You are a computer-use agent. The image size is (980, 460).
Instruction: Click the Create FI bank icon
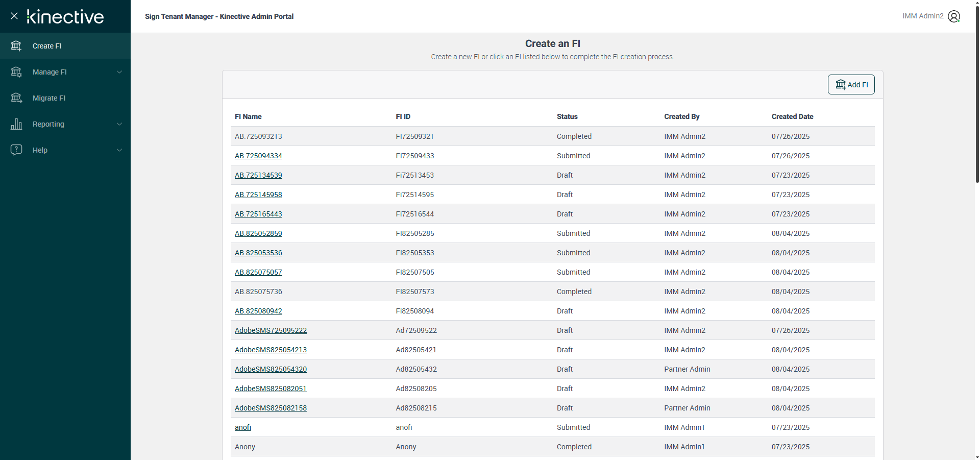pos(16,46)
